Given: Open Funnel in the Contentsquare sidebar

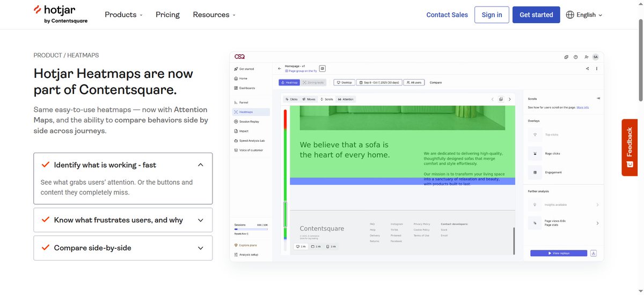Looking at the screenshot, I should (241, 102).
